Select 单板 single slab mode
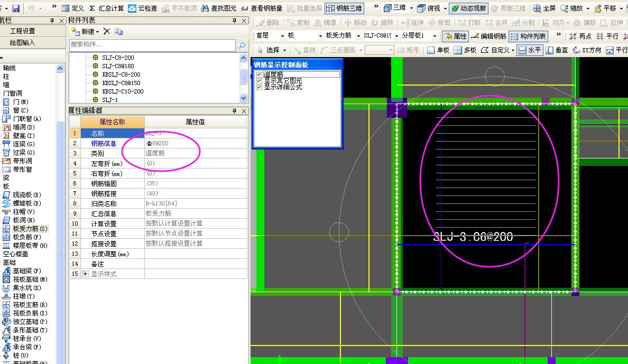This screenshot has height=364, width=628. [438, 50]
